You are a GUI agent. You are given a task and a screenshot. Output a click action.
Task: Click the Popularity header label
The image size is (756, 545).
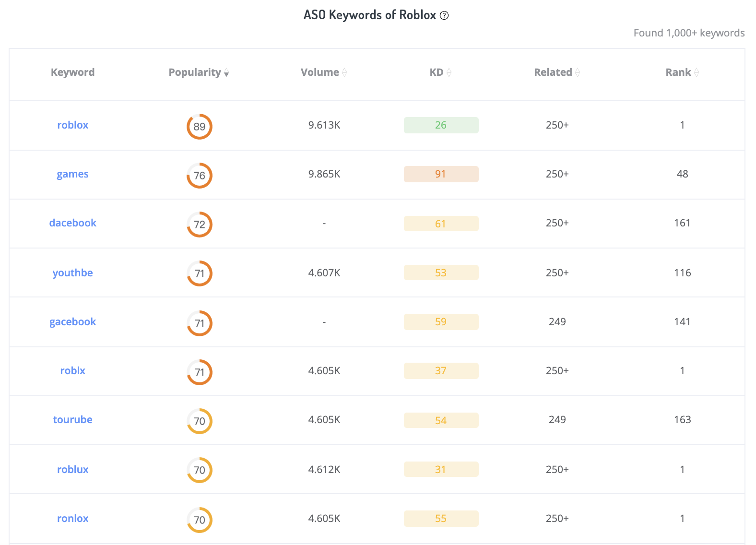click(195, 72)
